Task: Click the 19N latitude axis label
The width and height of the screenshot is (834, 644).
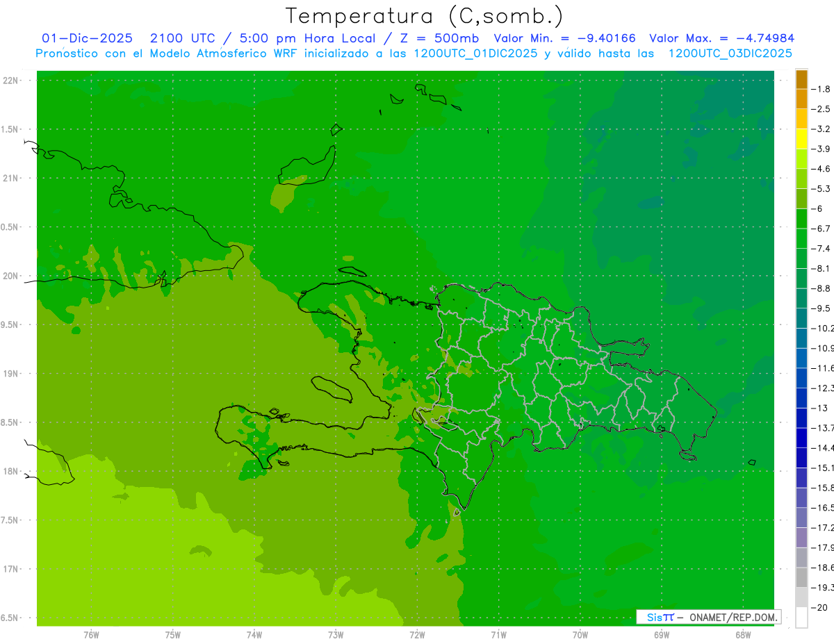Action: click(12, 373)
